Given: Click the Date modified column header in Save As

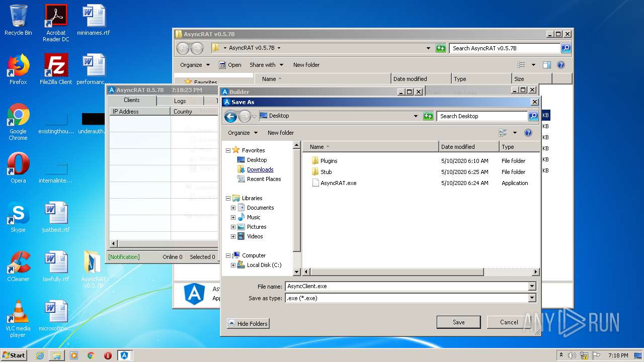Looking at the screenshot, I should click(469, 147).
